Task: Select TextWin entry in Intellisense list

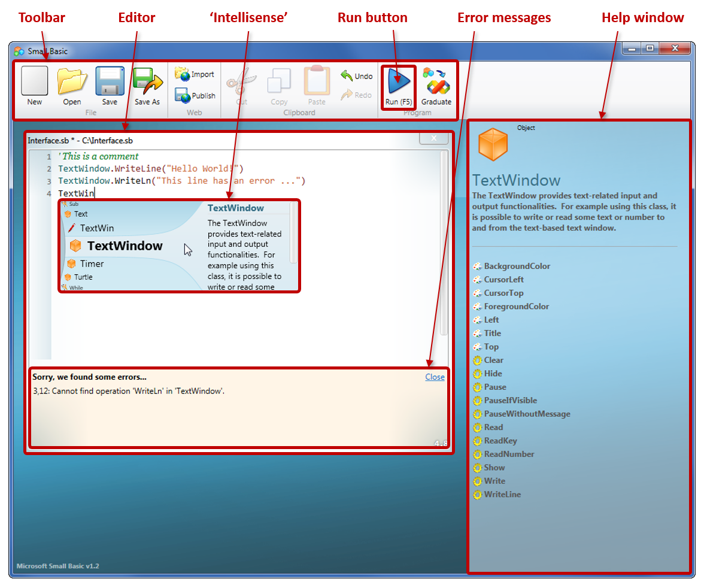Action: pos(91,228)
